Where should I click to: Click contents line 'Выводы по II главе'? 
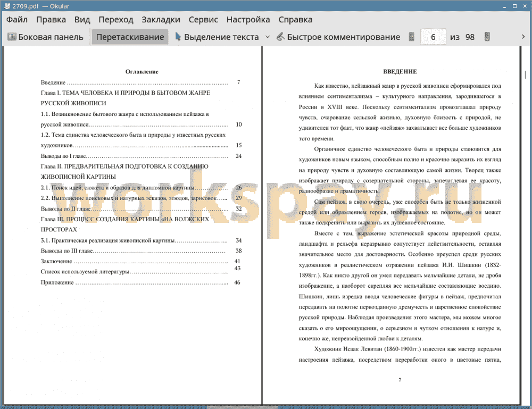(141, 208)
